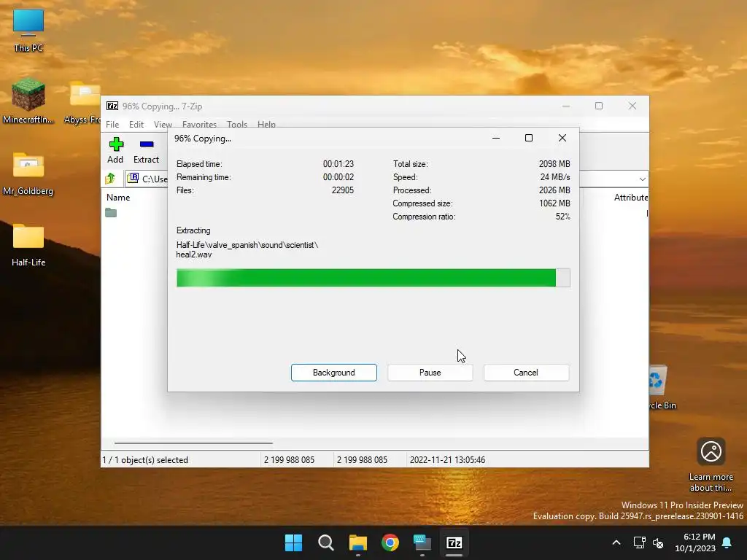This screenshot has height=560, width=747.
Task: Close the 96% Copying dialog
Action: pyautogui.click(x=562, y=138)
